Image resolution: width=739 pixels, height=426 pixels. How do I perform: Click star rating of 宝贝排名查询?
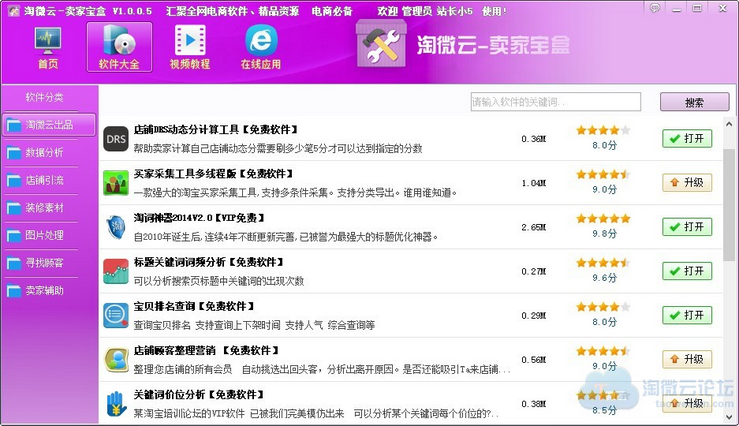603,307
